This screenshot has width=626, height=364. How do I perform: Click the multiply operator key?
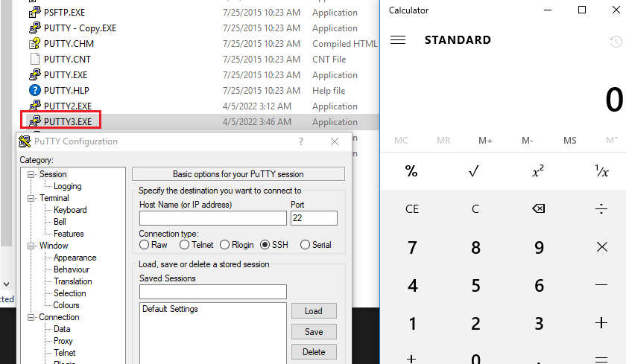coord(601,247)
